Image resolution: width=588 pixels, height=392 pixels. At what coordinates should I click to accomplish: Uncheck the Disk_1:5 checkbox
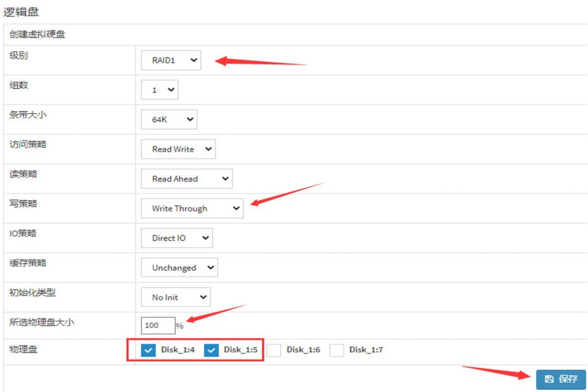[x=212, y=350]
